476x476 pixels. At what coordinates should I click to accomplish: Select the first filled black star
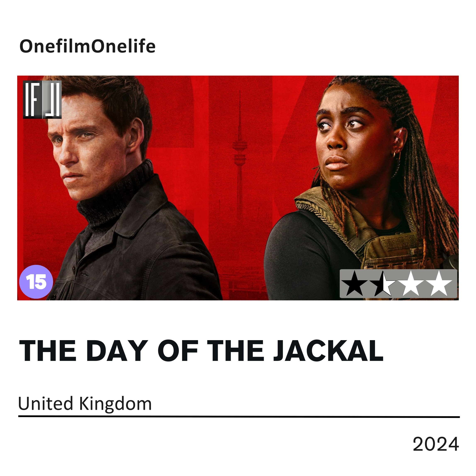(x=354, y=284)
